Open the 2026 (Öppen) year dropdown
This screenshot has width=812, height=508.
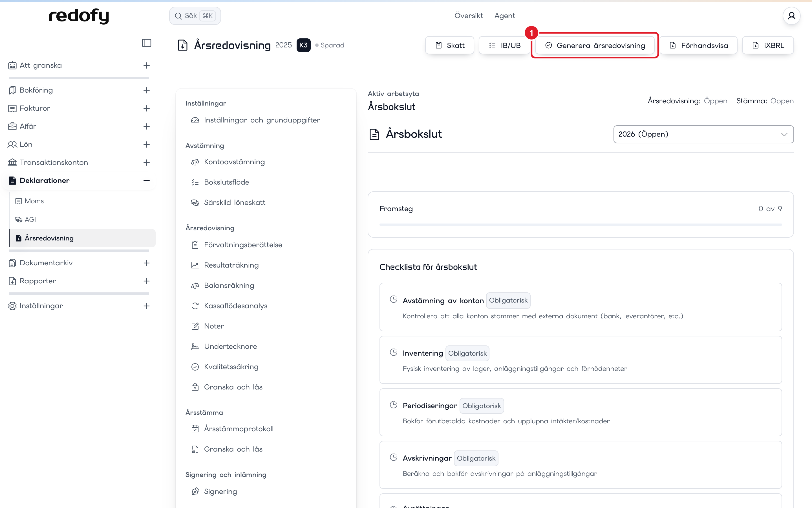[x=703, y=134]
